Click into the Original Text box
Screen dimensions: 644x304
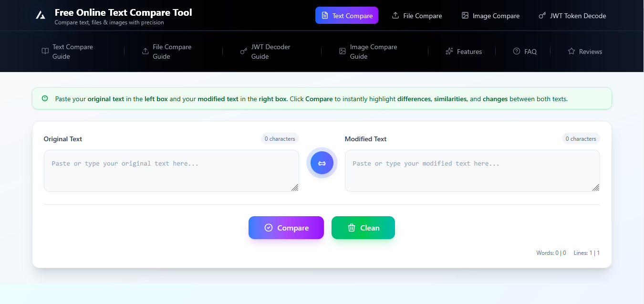(x=171, y=171)
